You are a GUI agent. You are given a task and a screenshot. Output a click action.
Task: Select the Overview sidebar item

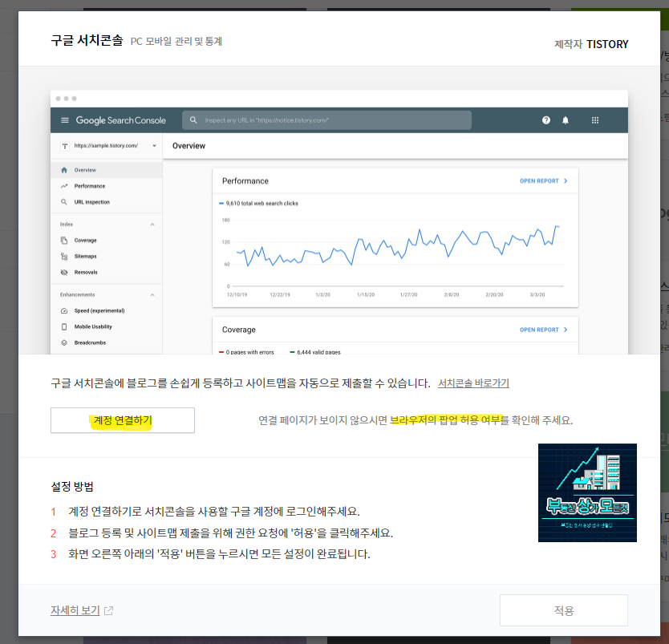(x=106, y=170)
